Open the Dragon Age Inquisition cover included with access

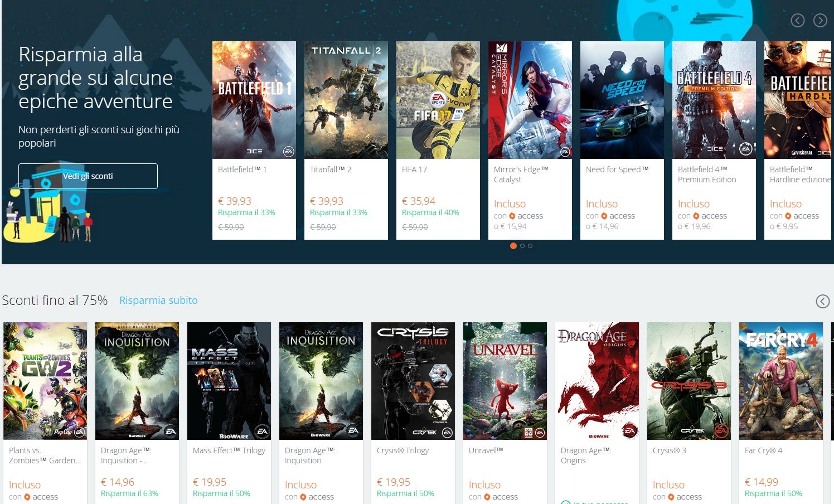(321, 381)
